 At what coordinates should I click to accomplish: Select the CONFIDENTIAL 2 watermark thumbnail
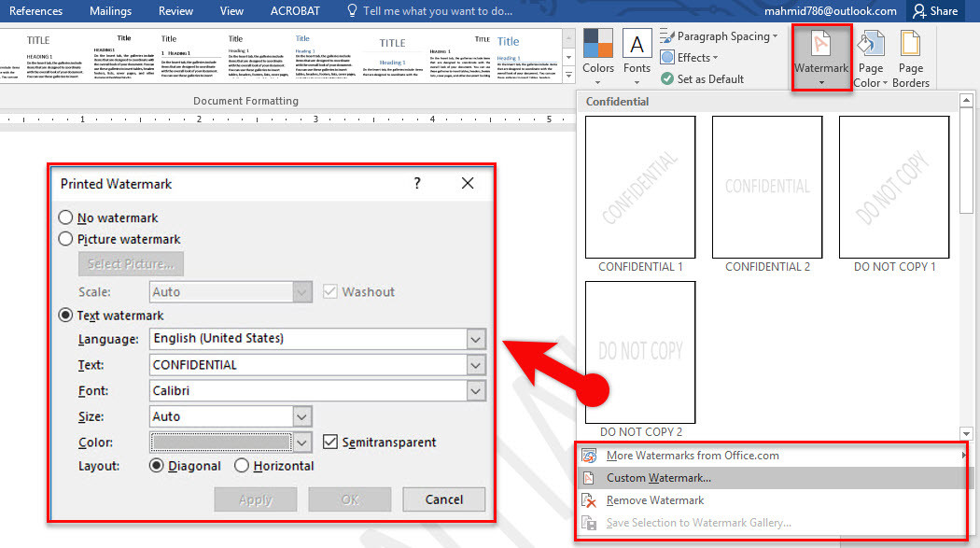click(x=767, y=187)
